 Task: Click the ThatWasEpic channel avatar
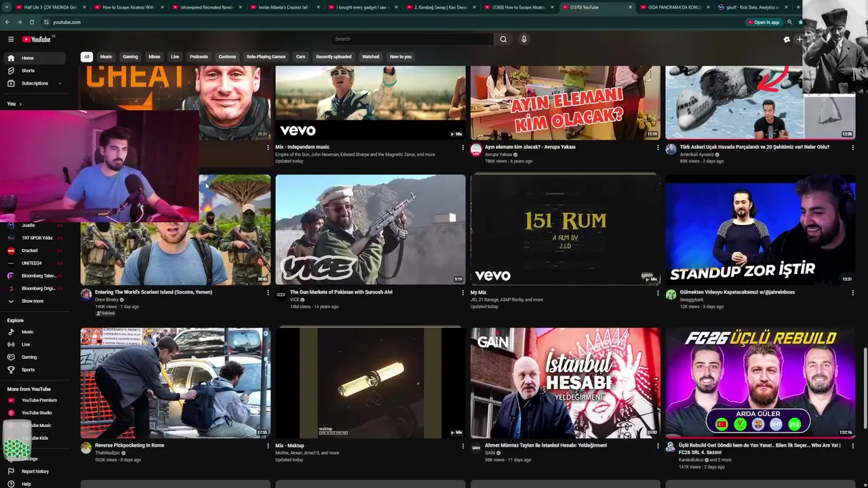click(x=86, y=447)
